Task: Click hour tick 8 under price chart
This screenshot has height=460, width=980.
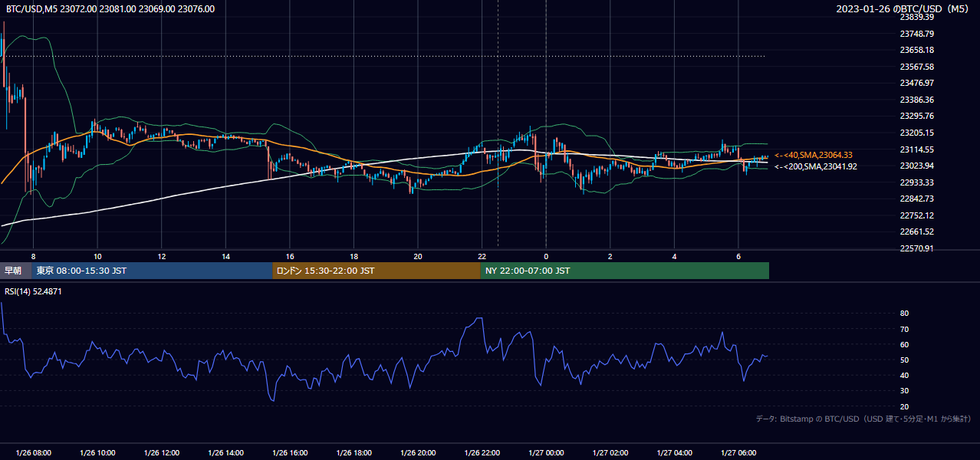Action: (x=33, y=256)
